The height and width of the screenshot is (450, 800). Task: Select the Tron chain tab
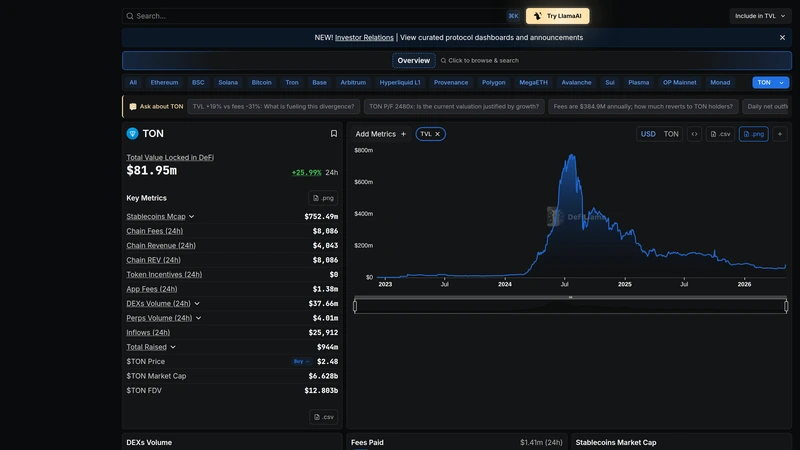[x=292, y=83]
